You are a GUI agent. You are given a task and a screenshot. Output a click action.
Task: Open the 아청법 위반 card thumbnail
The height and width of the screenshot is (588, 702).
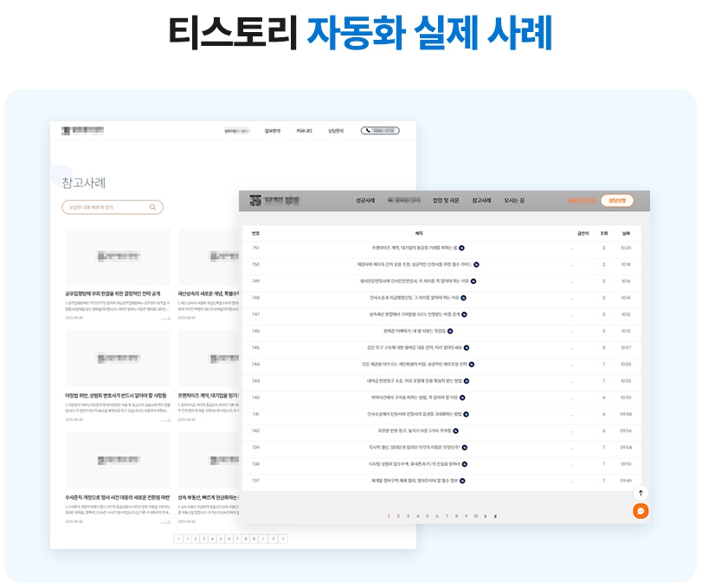(x=119, y=359)
